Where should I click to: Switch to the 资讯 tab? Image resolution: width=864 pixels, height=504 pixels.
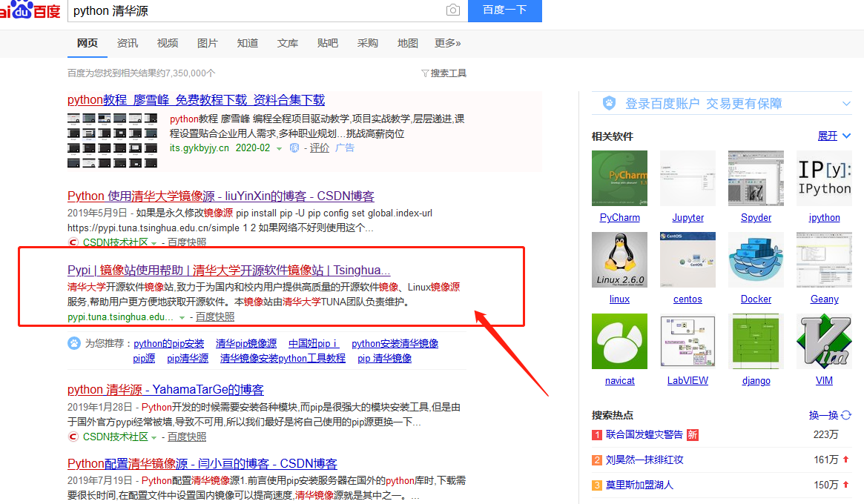(x=128, y=43)
